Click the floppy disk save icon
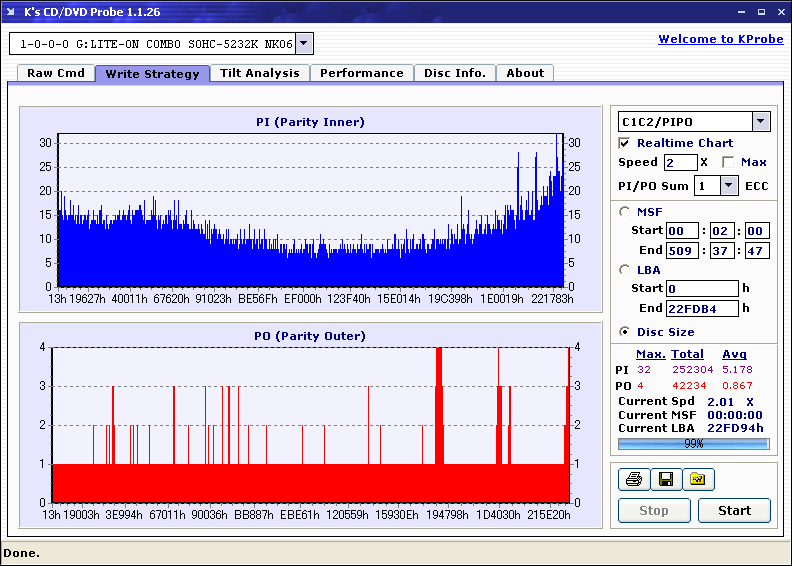Screen dimensions: 792x566 (x=665, y=480)
